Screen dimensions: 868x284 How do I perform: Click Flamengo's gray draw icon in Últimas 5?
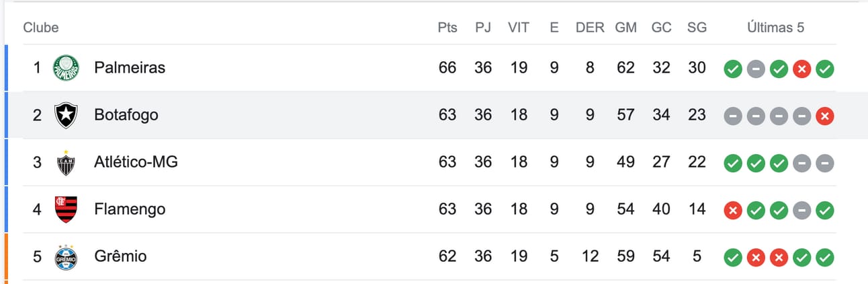(x=801, y=210)
